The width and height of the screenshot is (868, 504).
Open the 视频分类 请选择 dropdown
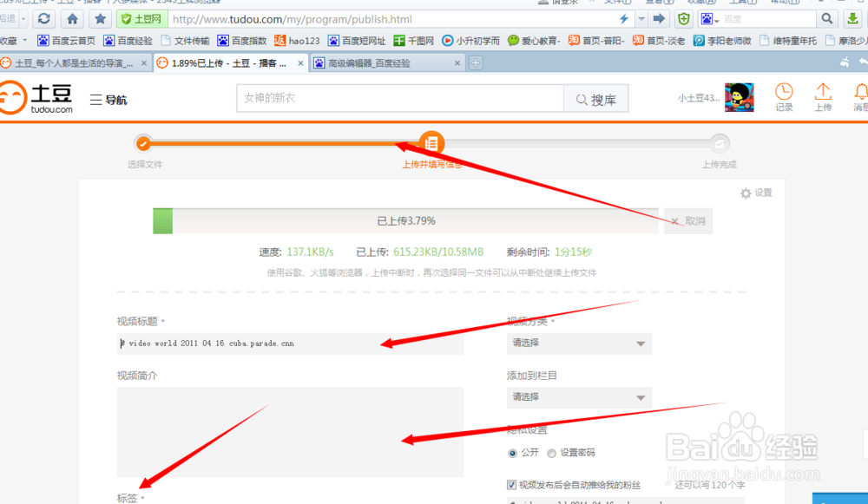579,344
